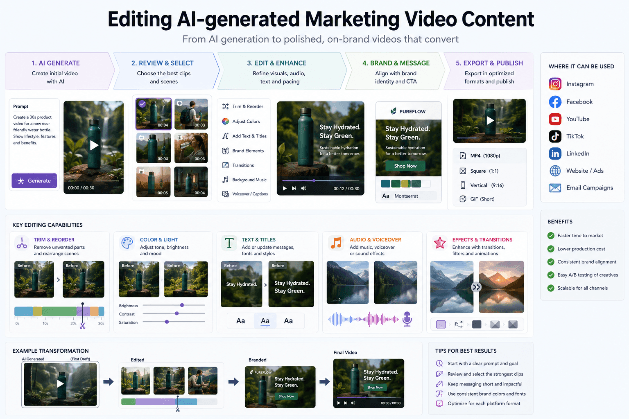
Task: Click the TikTok icon
Action: [555, 136]
